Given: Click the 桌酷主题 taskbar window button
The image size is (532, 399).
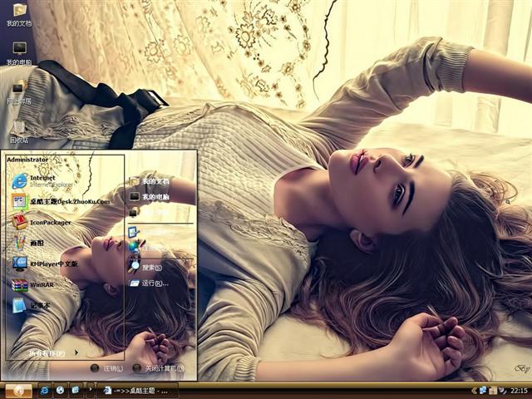Looking at the screenshot, I should 137,390.
